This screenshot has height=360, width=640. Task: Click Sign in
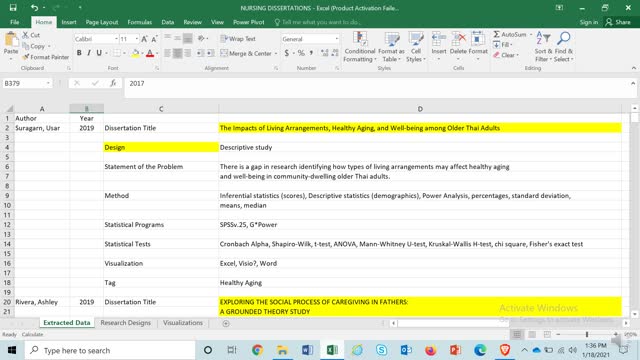click(589, 22)
